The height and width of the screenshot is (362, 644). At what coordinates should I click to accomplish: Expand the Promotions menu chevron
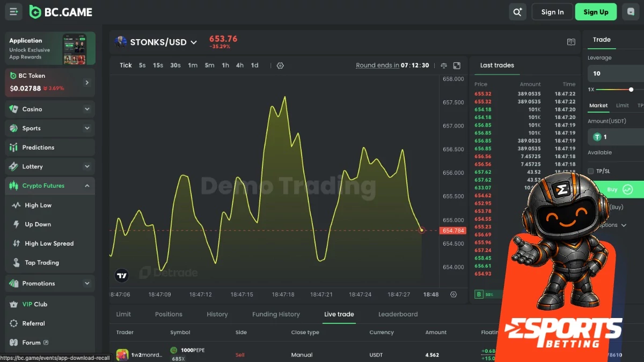pyautogui.click(x=87, y=283)
